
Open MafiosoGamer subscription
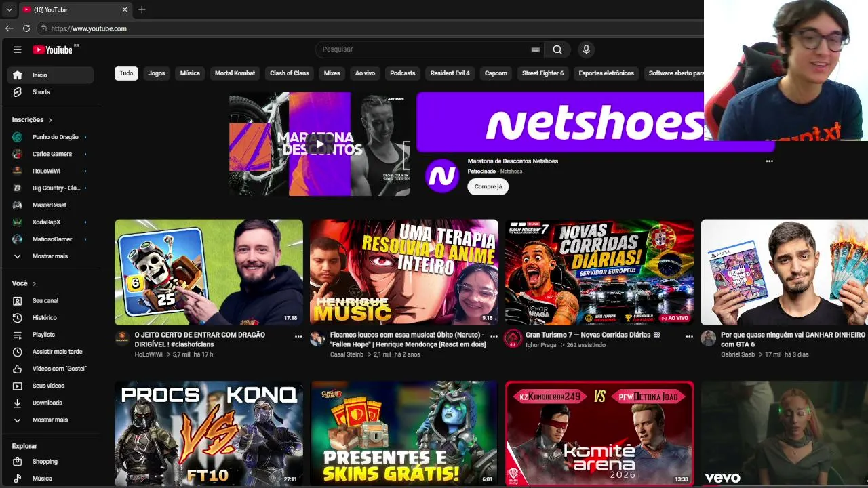(50, 239)
